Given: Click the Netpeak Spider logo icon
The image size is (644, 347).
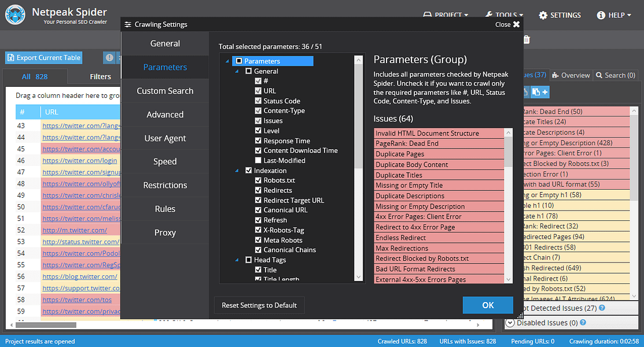Looking at the screenshot, I should [x=16, y=14].
